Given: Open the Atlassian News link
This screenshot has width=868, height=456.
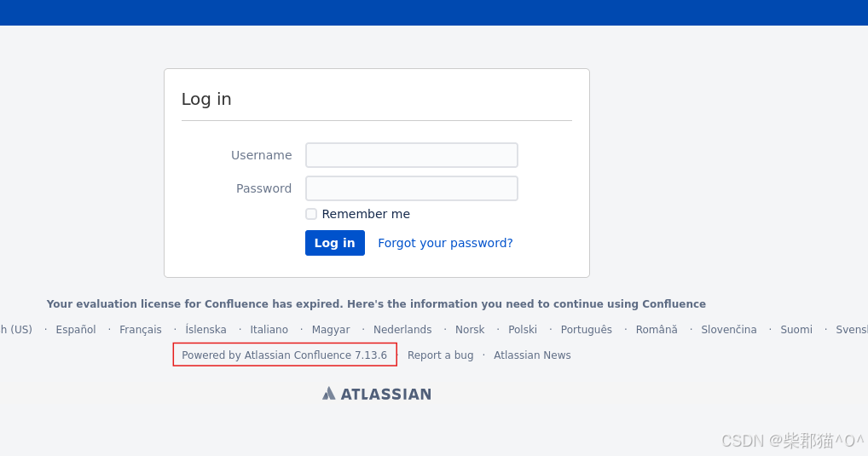Looking at the screenshot, I should coord(532,355).
